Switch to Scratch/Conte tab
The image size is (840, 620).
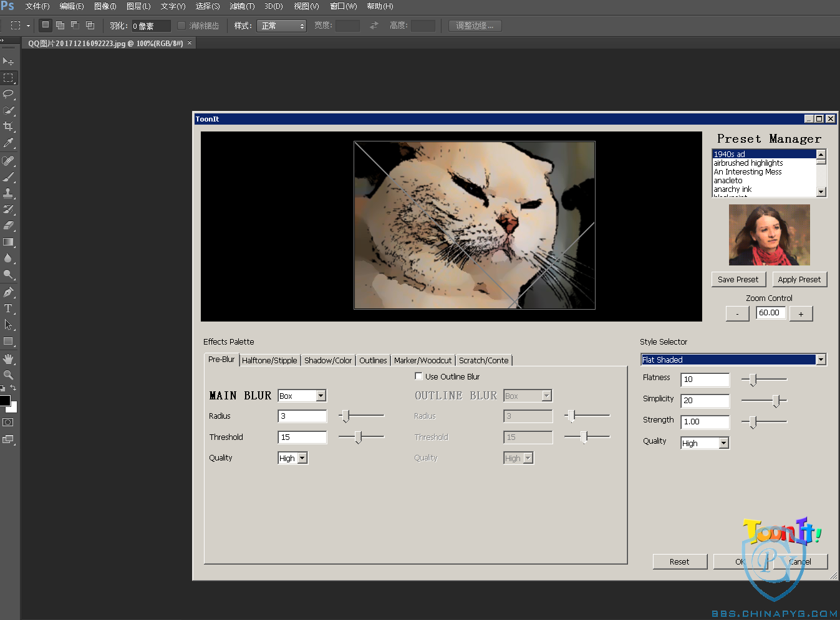484,360
